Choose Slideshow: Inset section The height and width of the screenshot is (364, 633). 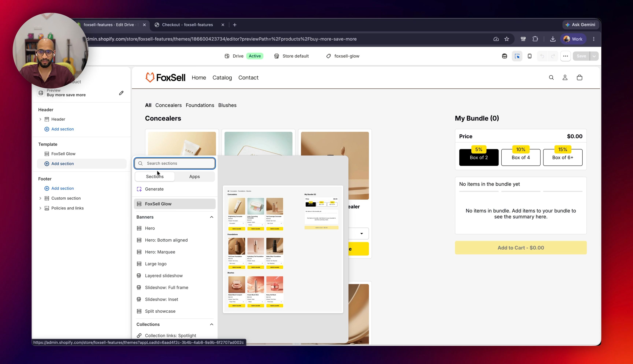(175, 299)
